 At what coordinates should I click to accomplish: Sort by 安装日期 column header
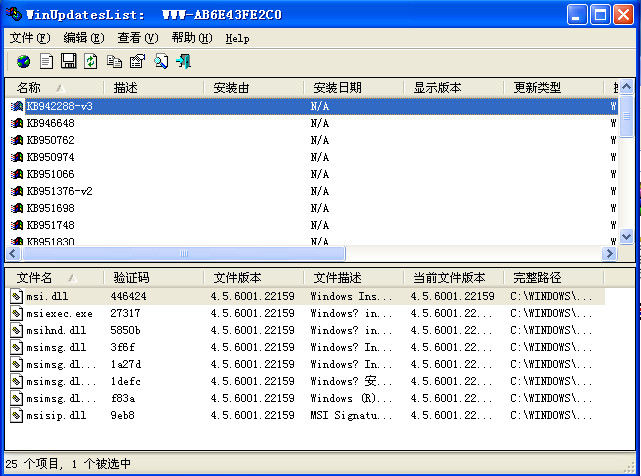point(353,88)
